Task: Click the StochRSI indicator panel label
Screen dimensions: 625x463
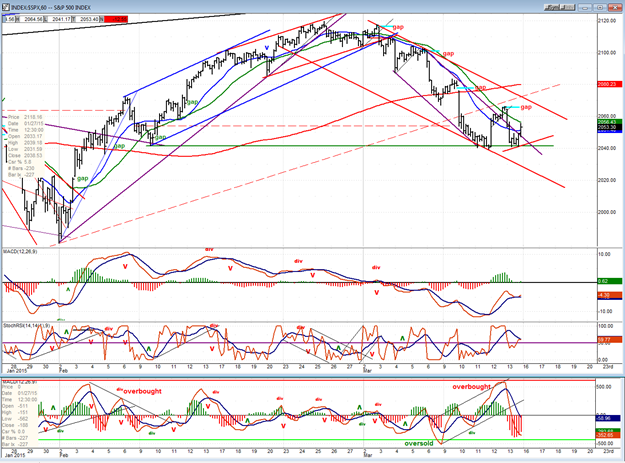Action: click(27, 326)
